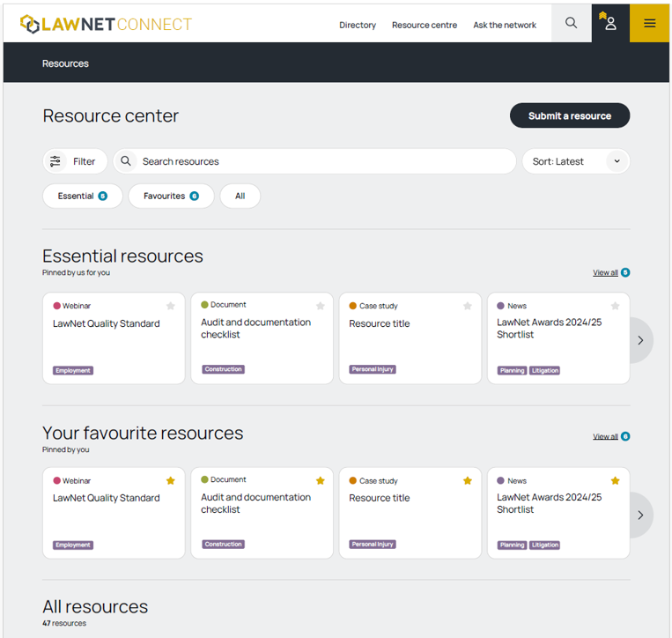
Task: Open the Sort: Latest dropdown
Action: point(576,161)
